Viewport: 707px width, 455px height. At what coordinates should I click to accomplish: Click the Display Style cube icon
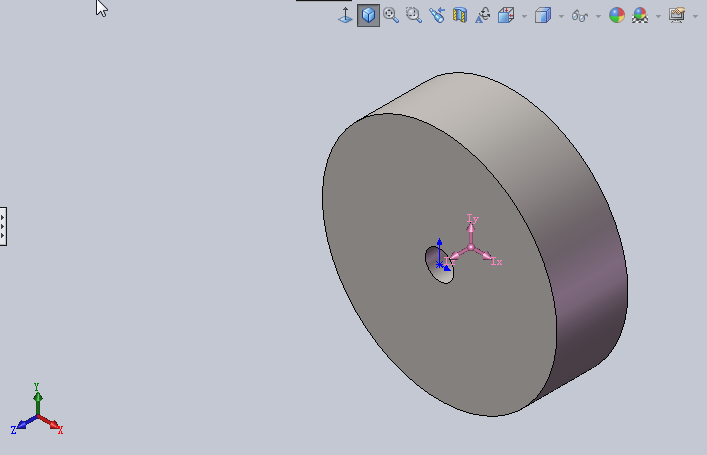click(543, 15)
